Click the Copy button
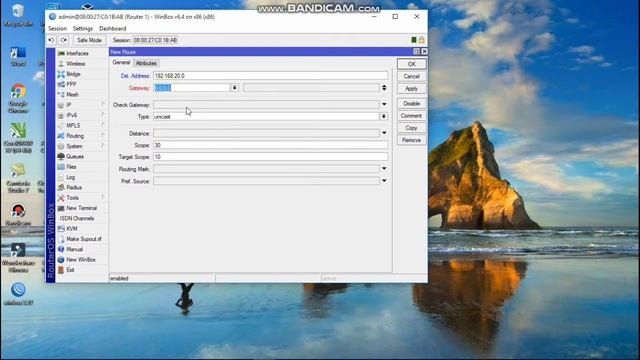The width and height of the screenshot is (640, 360). 411,128
